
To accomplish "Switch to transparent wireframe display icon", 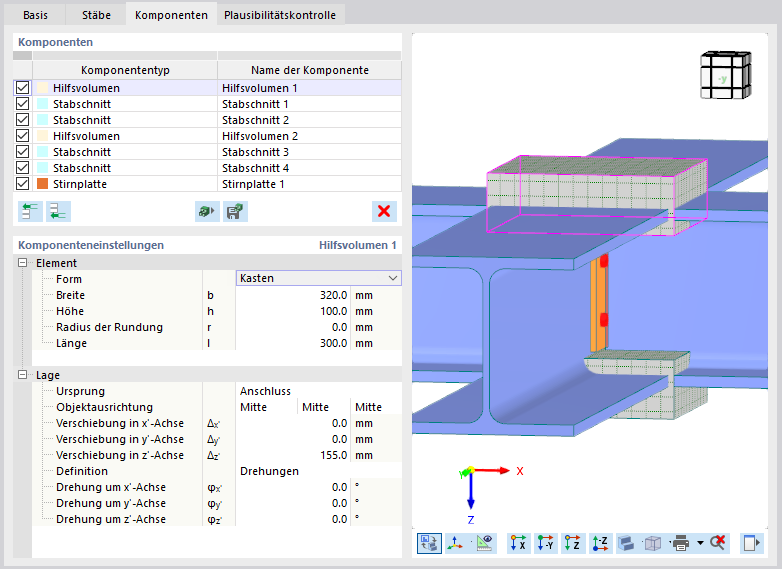I will coord(653,543).
